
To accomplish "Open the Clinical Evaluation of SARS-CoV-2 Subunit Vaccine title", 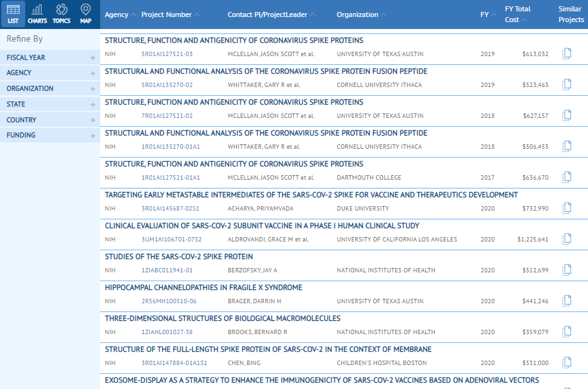I will [262, 226].
